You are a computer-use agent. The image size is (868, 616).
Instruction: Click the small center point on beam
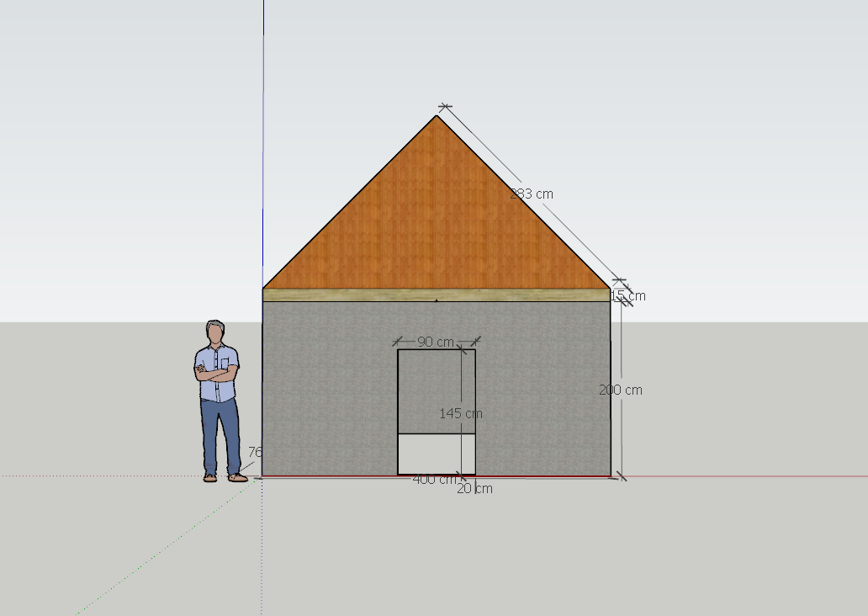[x=436, y=300]
